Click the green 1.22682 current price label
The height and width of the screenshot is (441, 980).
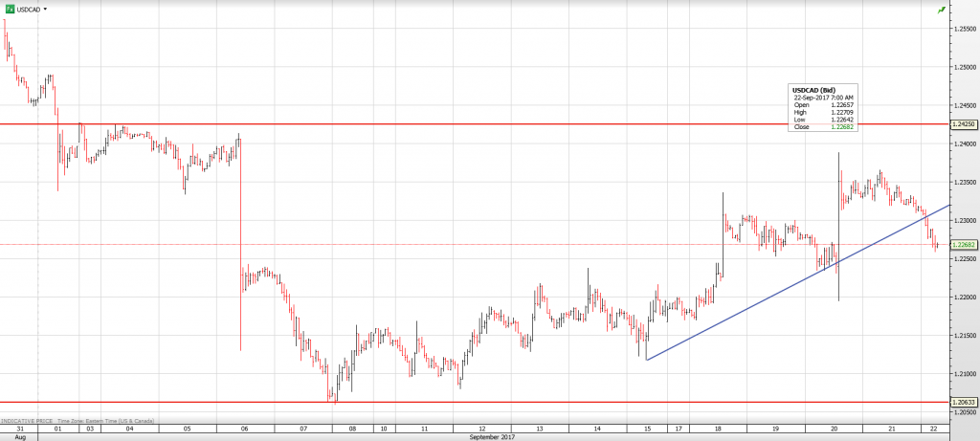tap(964, 245)
